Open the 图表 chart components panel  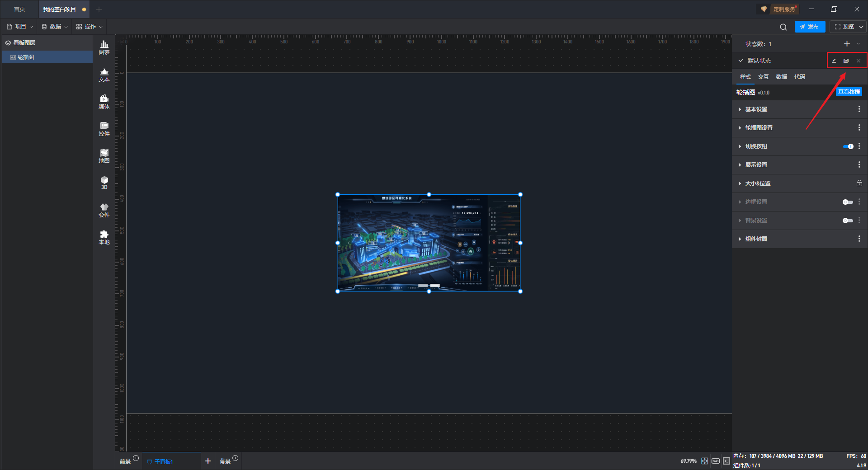pyautogui.click(x=104, y=47)
